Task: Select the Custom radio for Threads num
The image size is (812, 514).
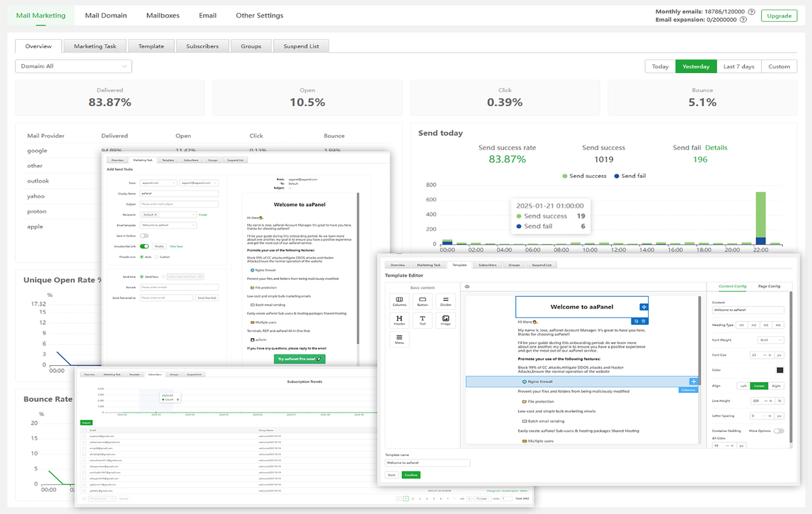Action: click(x=157, y=257)
